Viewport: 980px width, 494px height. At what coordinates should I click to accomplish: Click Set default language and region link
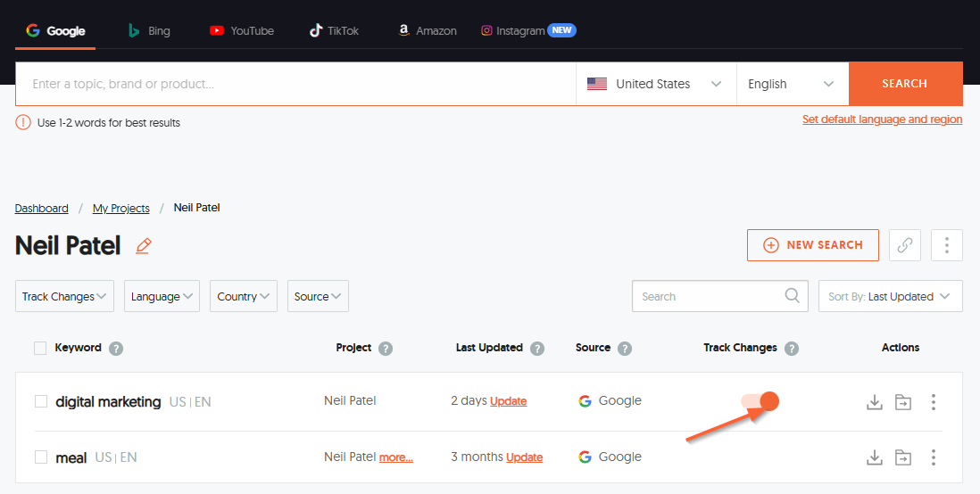[882, 119]
